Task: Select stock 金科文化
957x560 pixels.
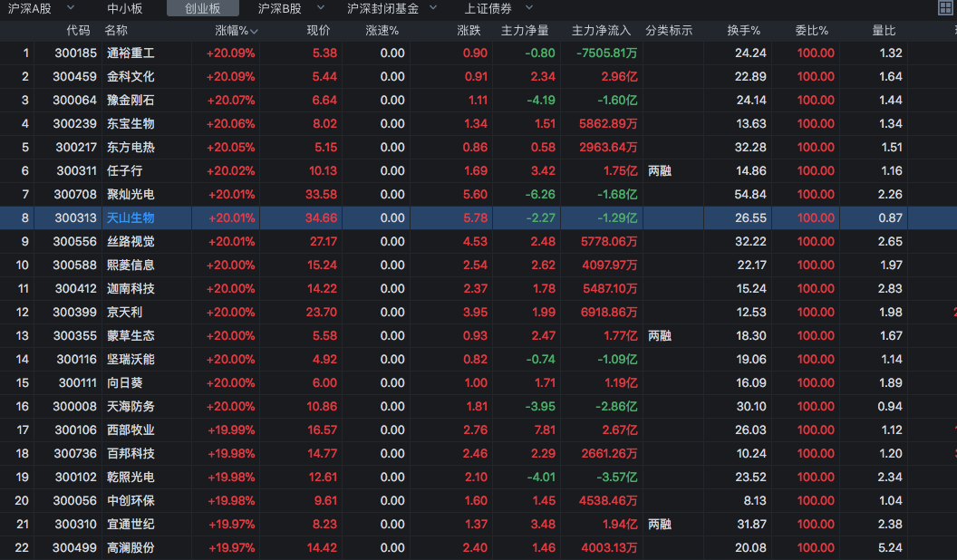Action: (130, 77)
